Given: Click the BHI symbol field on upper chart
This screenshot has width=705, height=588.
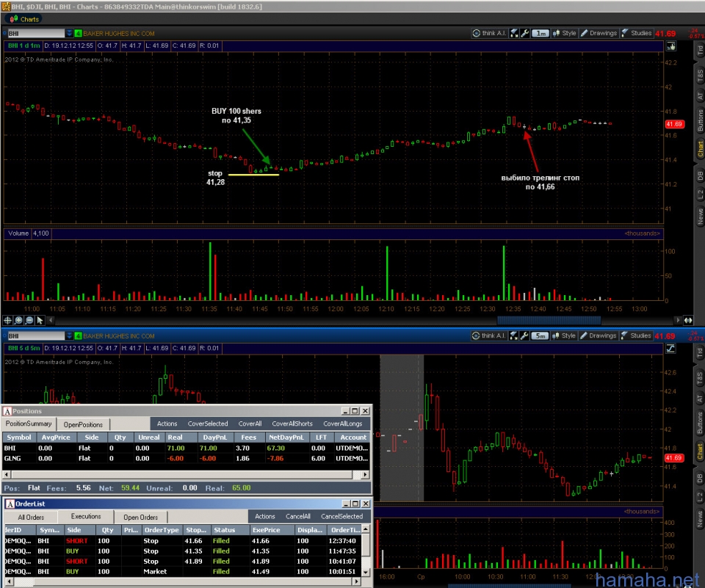Looking at the screenshot, I should 36,33.
